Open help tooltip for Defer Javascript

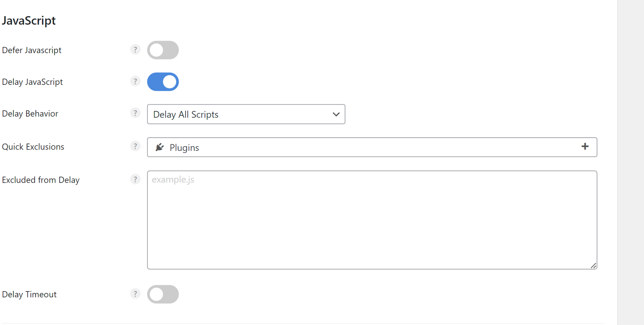click(135, 50)
